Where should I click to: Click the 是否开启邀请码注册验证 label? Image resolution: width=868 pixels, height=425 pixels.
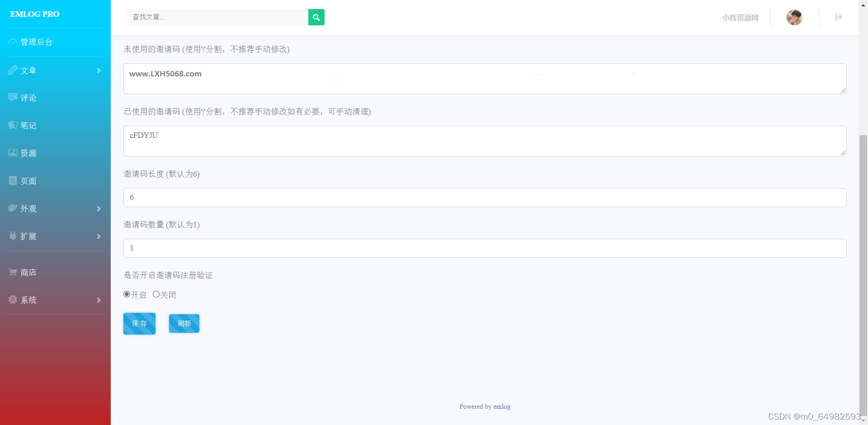(x=168, y=275)
